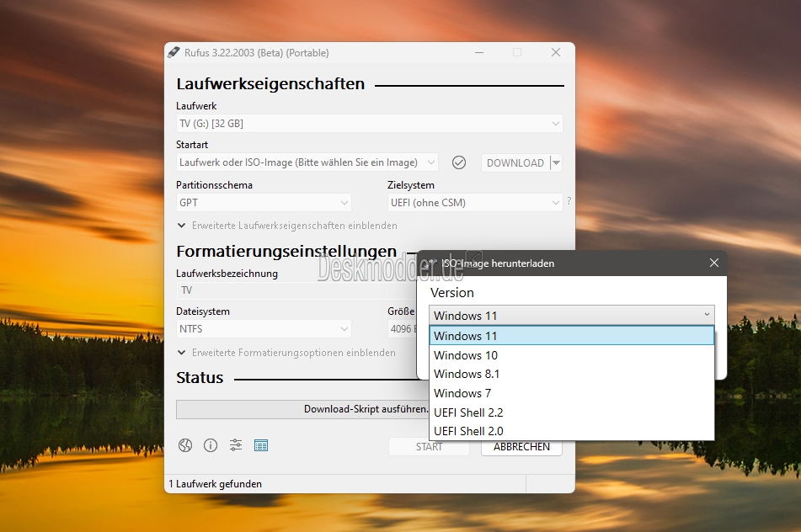Close the ISO-Image herunterladen dialog
The height and width of the screenshot is (532, 801).
click(x=713, y=263)
